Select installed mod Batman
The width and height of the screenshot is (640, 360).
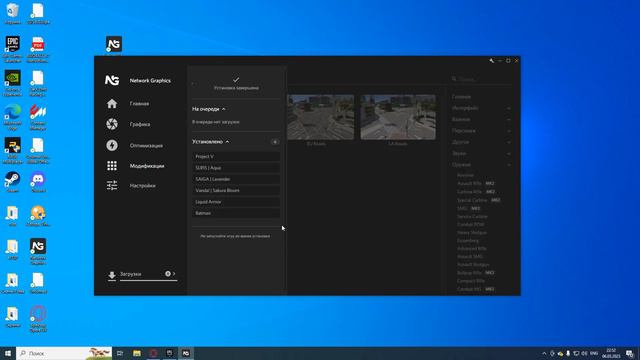(236, 213)
